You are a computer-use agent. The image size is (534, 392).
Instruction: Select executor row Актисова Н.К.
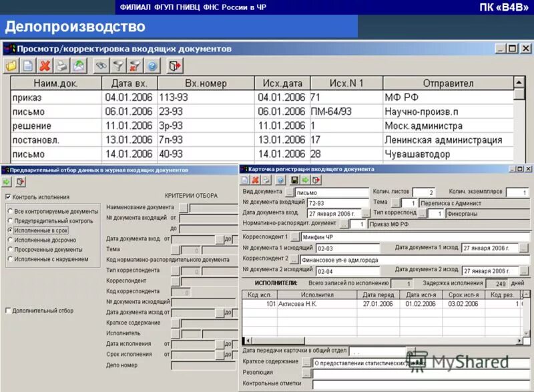click(x=383, y=303)
